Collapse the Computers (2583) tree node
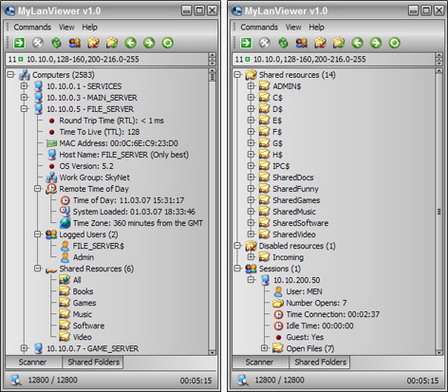This screenshot has height=392, width=448. click(x=11, y=74)
